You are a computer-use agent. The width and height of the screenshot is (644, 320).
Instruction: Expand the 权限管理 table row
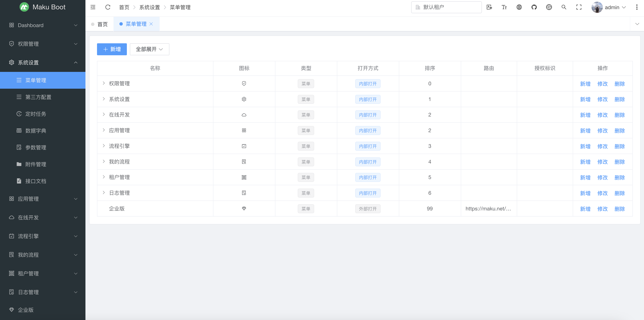click(x=104, y=83)
